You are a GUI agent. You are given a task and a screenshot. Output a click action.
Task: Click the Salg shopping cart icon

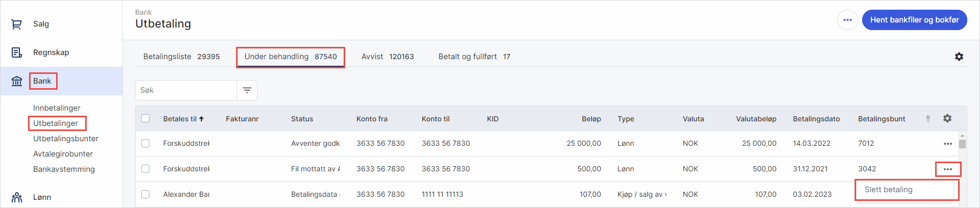coord(17,24)
